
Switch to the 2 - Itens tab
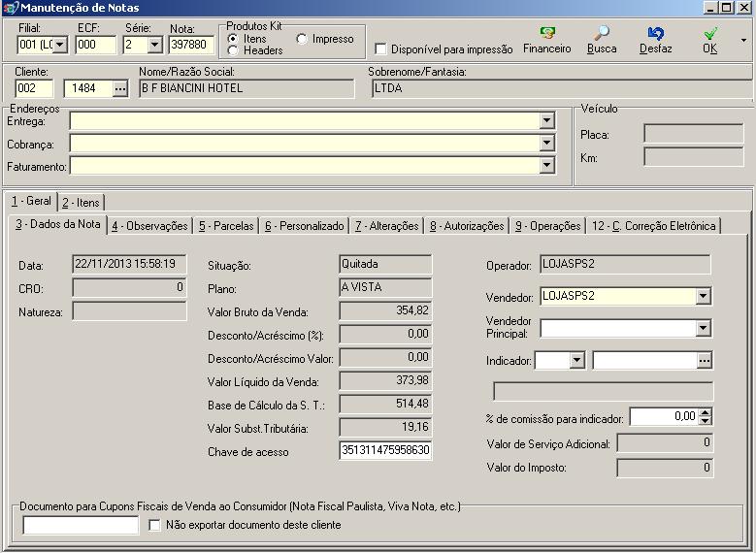tap(81, 202)
